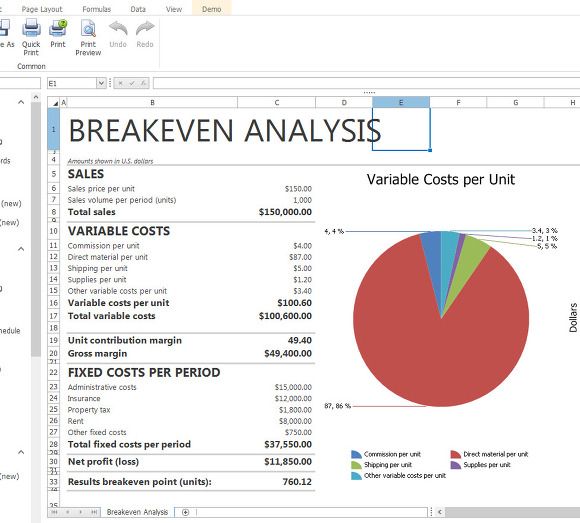Click into the formula bar input
The width and height of the screenshot is (580, 523).
point(366,83)
